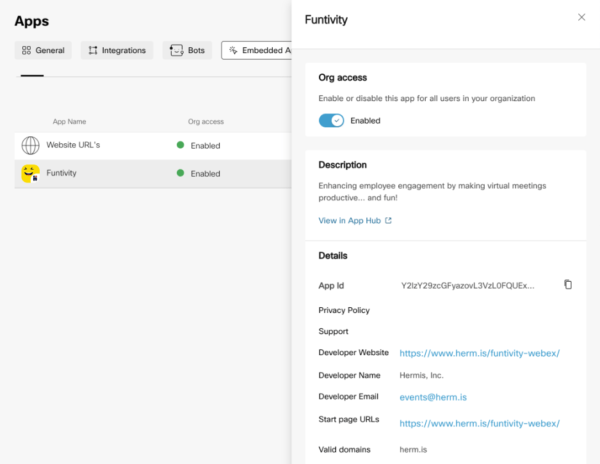This screenshot has height=464, width=600.
Task: Open the Developer Website URL link
Action: coord(479,353)
